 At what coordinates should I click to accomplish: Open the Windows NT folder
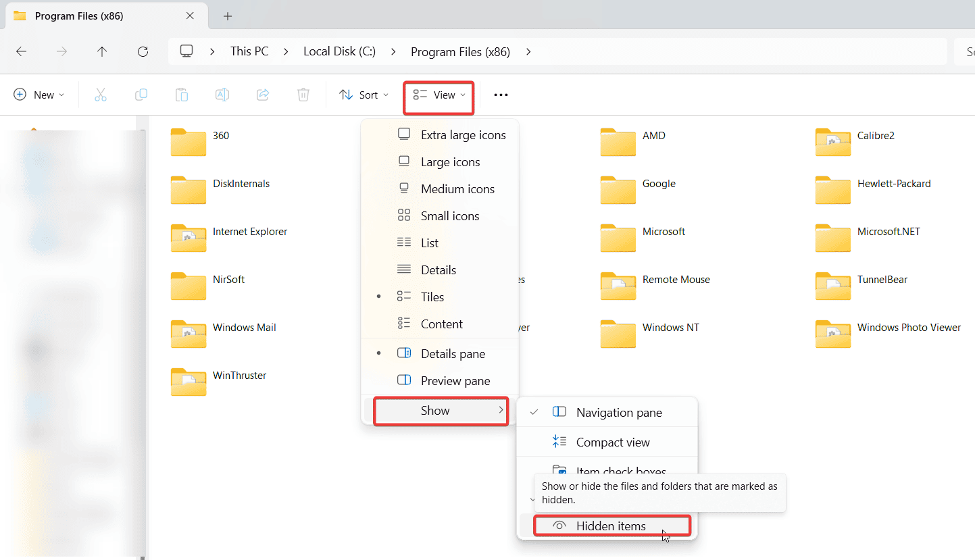click(x=650, y=334)
